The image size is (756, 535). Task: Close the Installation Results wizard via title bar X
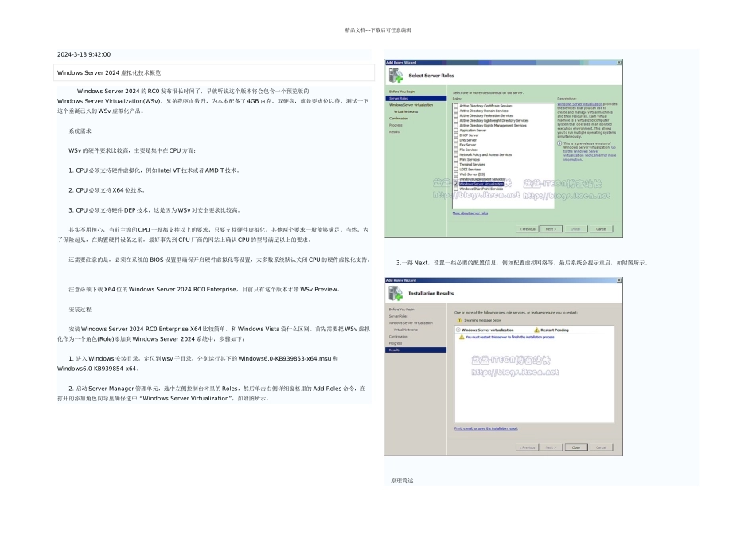click(619, 280)
